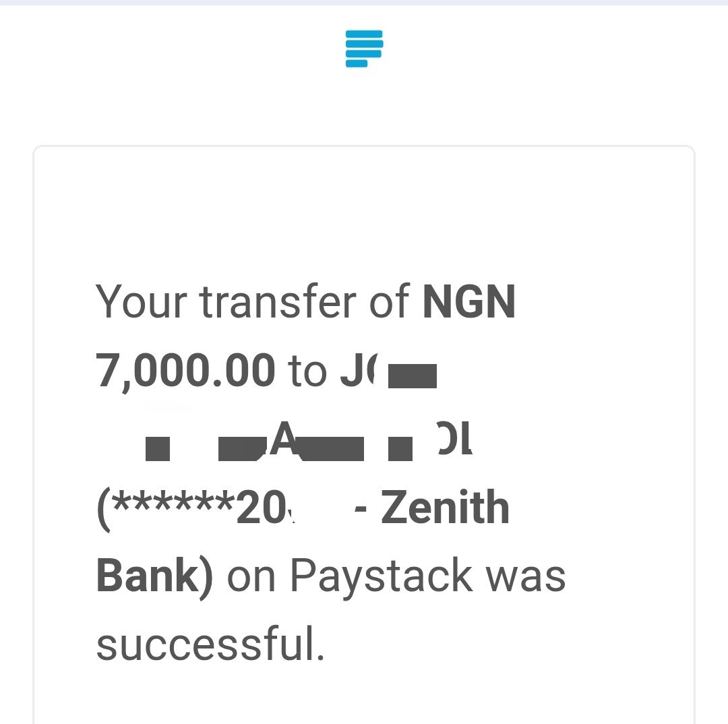Click the bold "Zenith" bank name
Screen dimensions: 728x724
pos(446,507)
